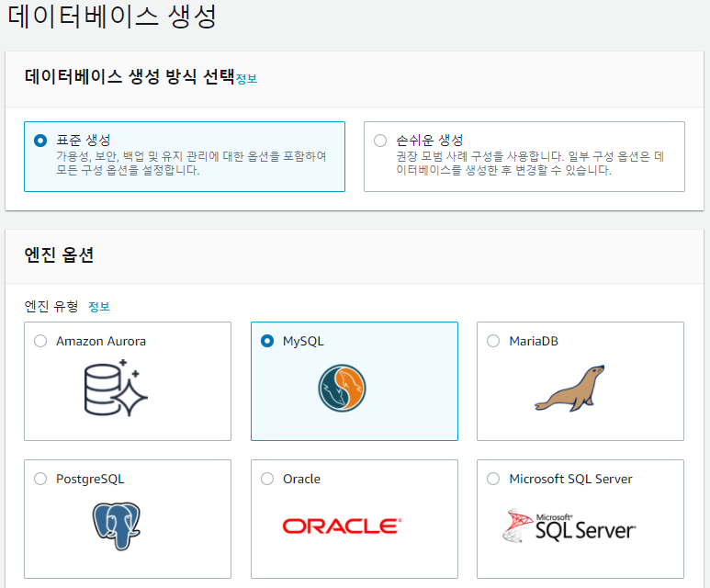Select the 표준 생성 radio button

click(40, 141)
